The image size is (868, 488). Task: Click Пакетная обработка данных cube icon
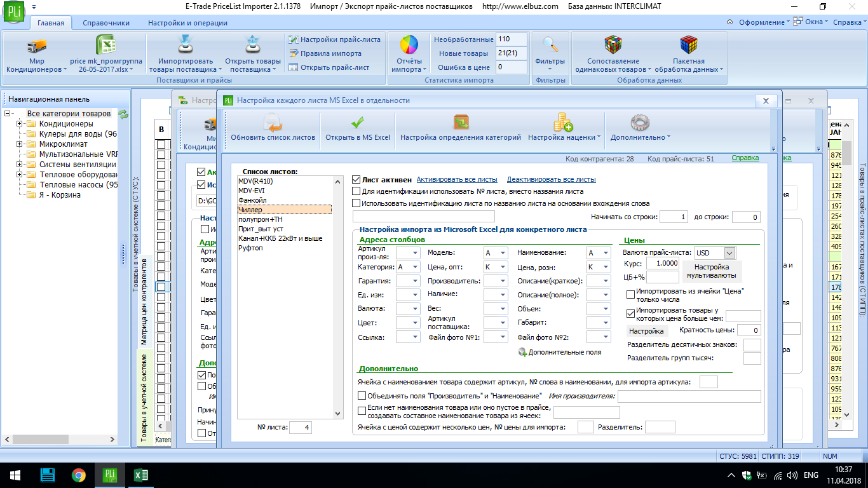(x=688, y=45)
